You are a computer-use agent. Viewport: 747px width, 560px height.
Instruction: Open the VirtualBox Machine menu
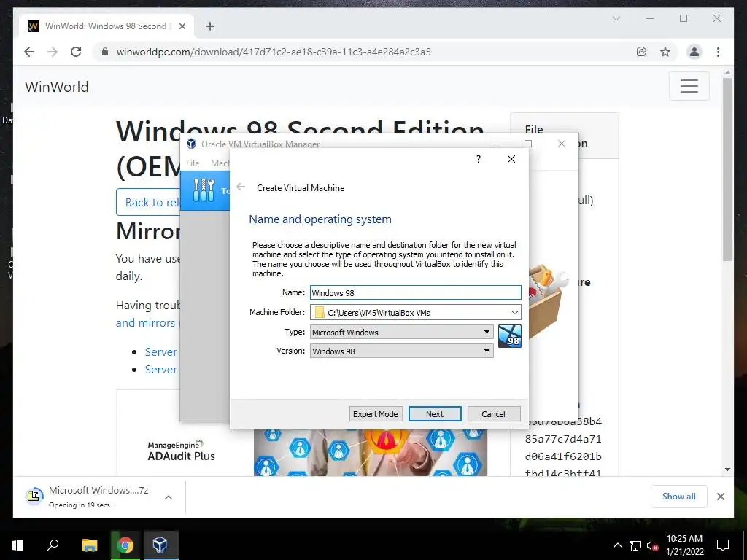(x=220, y=163)
